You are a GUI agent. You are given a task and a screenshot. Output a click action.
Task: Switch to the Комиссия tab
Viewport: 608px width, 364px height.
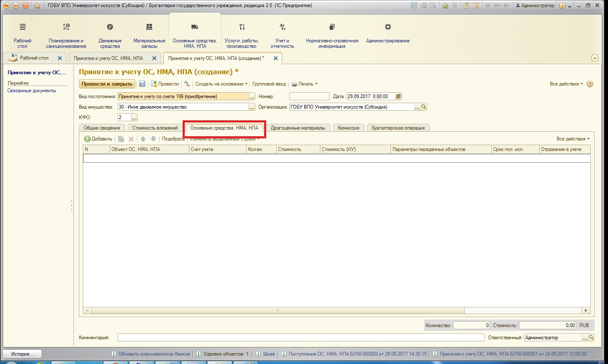pyautogui.click(x=349, y=128)
